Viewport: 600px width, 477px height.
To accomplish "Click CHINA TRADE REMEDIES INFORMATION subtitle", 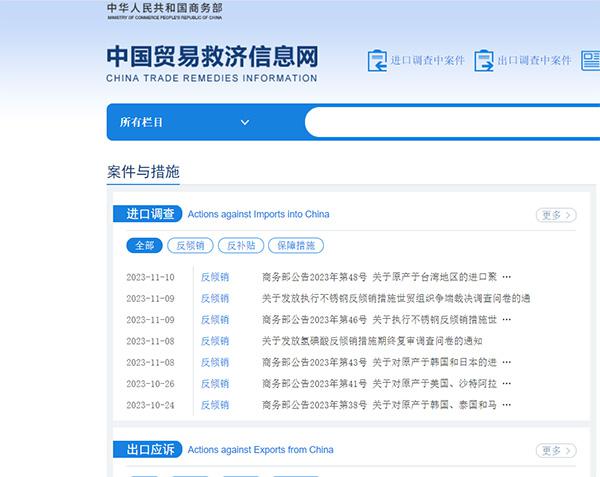I will (212, 78).
